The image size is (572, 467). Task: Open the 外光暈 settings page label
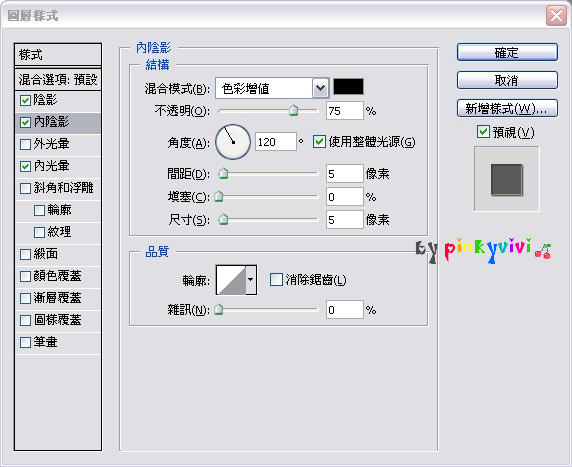tap(51, 144)
